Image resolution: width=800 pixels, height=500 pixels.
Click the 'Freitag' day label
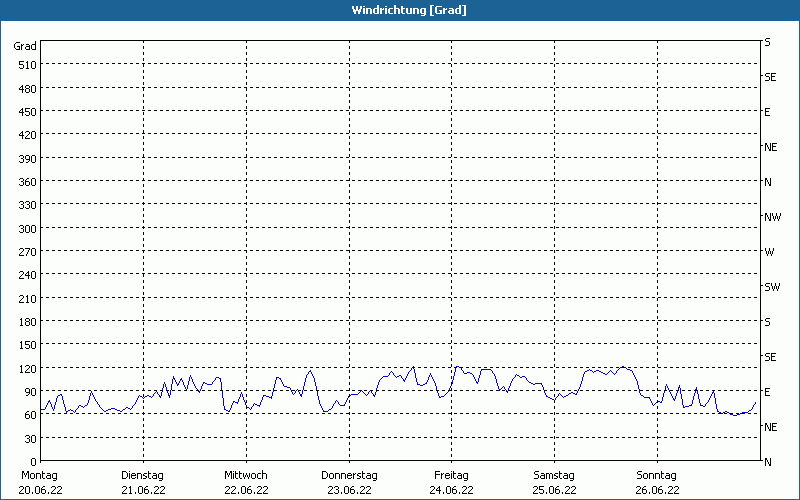point(451,476)
